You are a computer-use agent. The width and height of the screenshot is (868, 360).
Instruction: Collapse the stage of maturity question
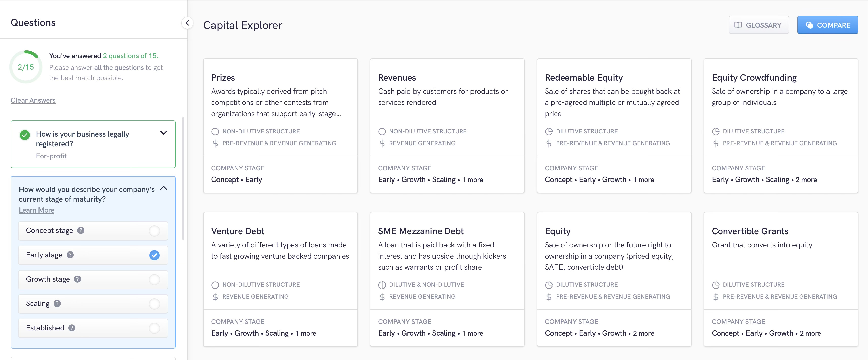tap(163, 188)
